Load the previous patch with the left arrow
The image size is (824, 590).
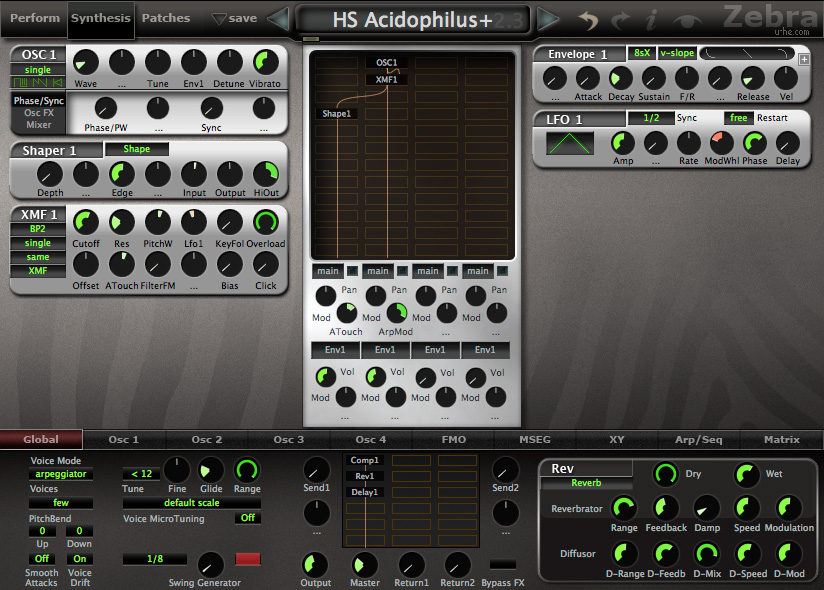[279, 19]
